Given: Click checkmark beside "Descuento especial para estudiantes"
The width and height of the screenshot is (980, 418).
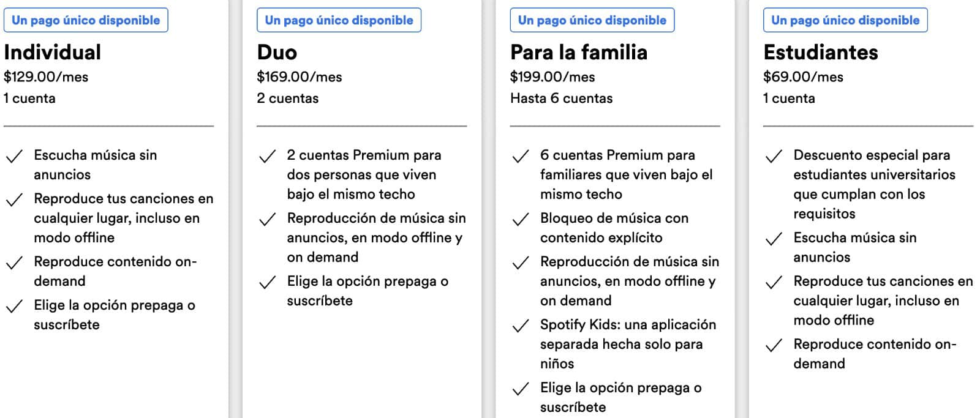Looking at the screenshot, I should coord(774,157).
